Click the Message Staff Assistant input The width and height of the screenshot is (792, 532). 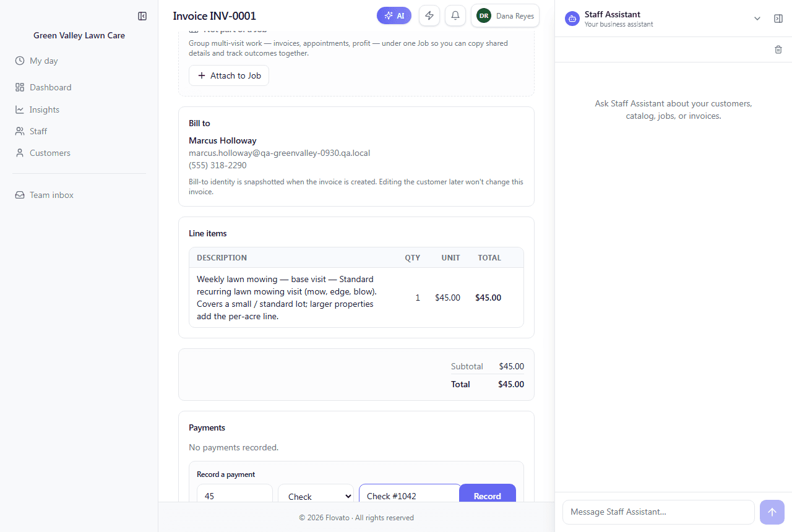pyautogui.click(x=658, y=512)
